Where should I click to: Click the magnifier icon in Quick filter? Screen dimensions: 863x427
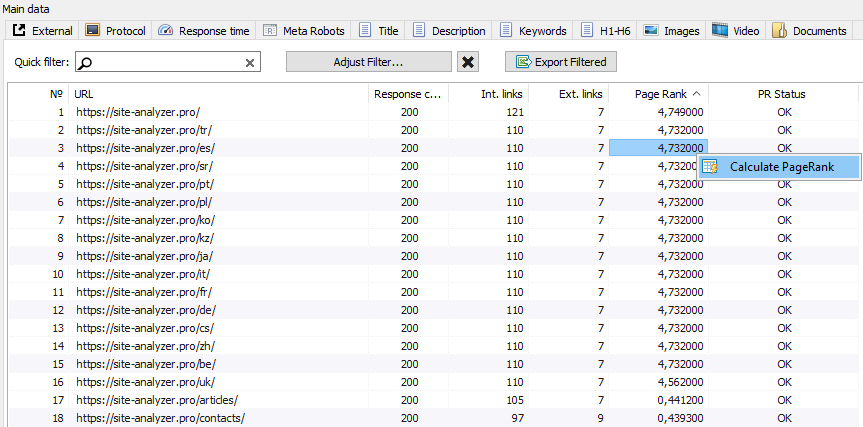click(85, 63)
